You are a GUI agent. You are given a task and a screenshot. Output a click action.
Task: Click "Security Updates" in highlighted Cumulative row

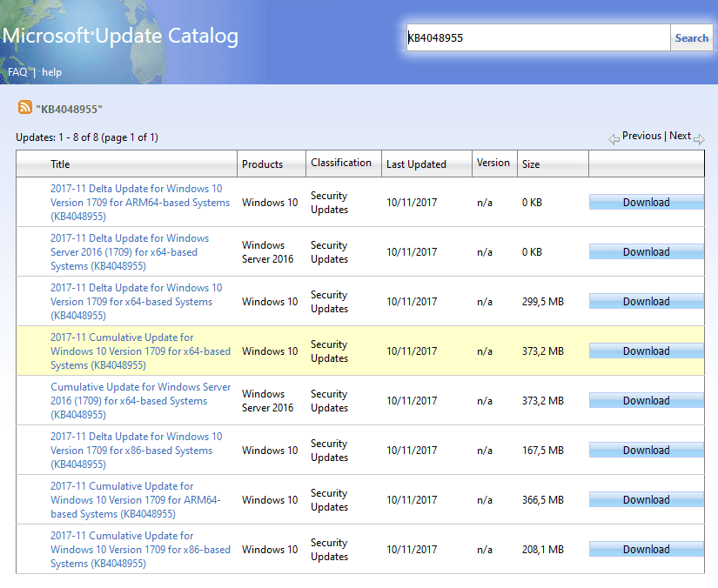[329, 351]
